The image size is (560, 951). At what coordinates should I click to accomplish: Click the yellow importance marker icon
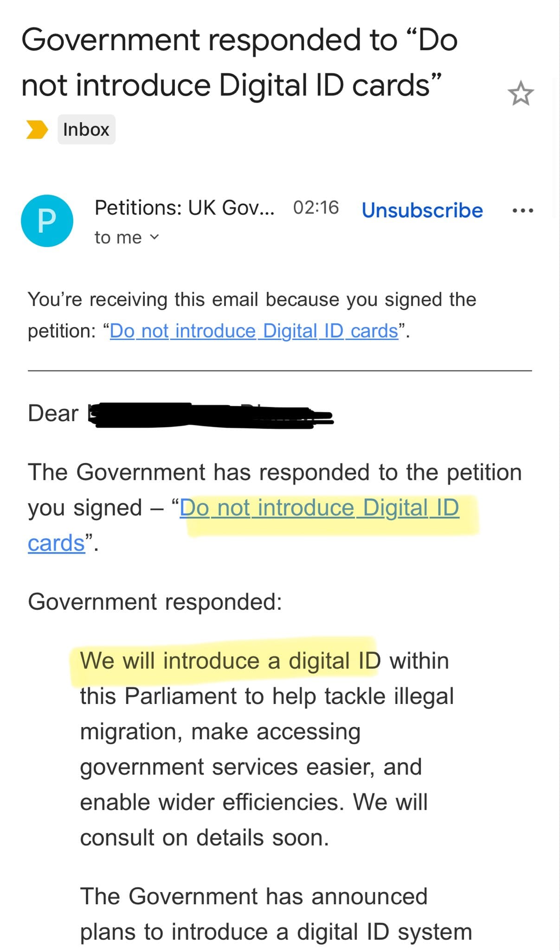pyautogui.click(x=37, y=130)
